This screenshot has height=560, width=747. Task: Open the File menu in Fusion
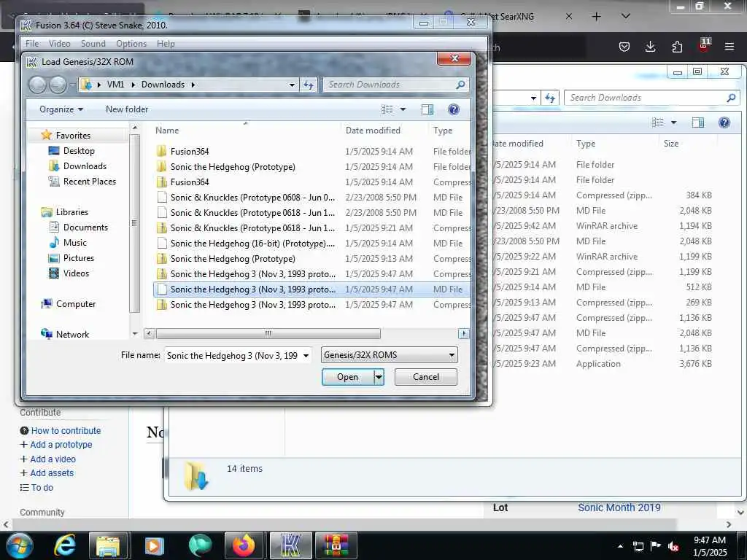pyautogui.click(x=32, y=44)
